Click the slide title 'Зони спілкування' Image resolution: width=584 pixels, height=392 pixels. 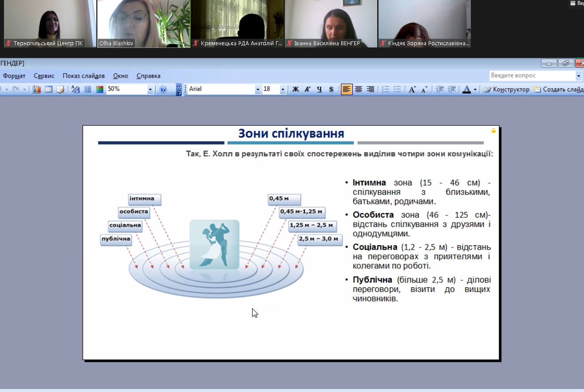click(291, 133)
